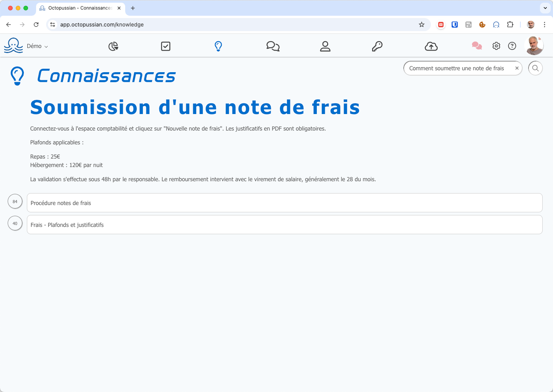
Task: Open the users section with person icon
Action: 325,46
